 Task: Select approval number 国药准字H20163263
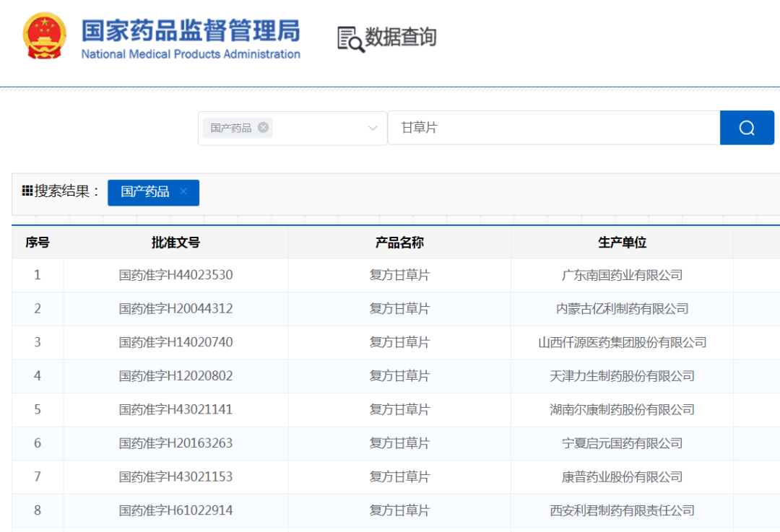(175, 443)
